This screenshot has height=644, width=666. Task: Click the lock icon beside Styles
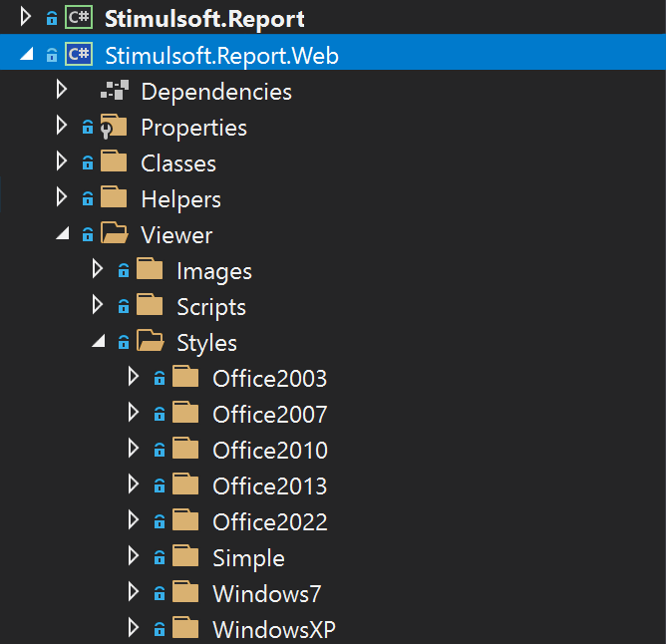click(x=124, y=342)
